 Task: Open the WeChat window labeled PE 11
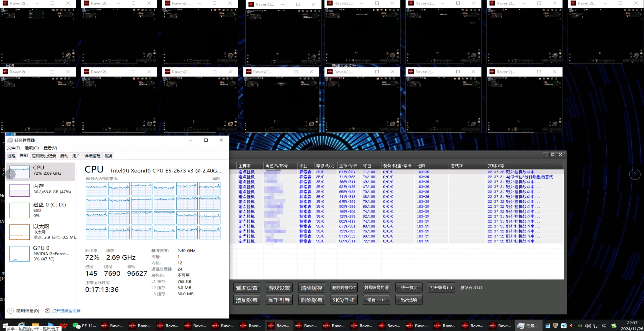tap(84, 326)
